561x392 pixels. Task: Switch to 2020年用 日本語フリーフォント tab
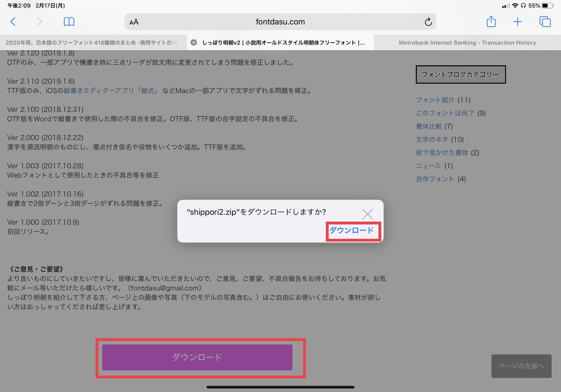[x=91, y=43]
